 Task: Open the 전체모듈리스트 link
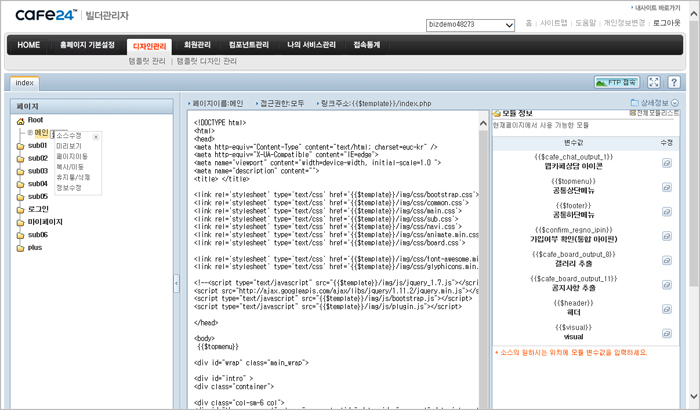point(655,113)
